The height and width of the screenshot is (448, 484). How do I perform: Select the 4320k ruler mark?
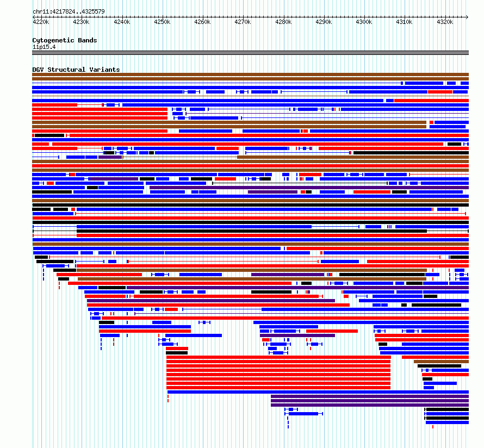(445, 22)
